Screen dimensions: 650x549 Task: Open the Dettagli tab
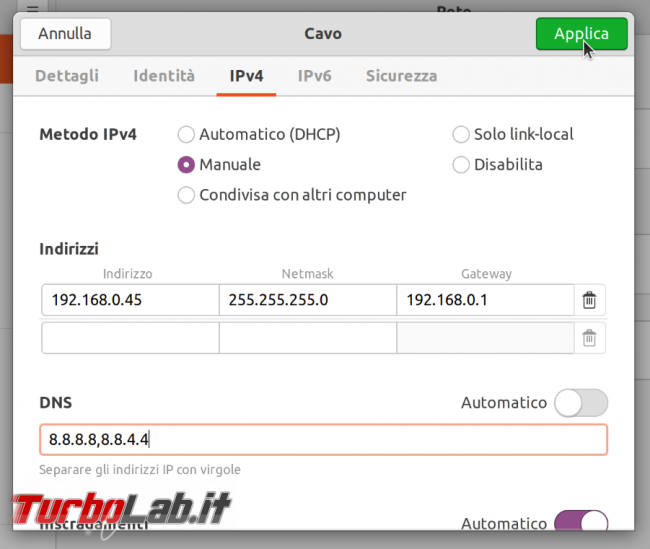point(67,76)
